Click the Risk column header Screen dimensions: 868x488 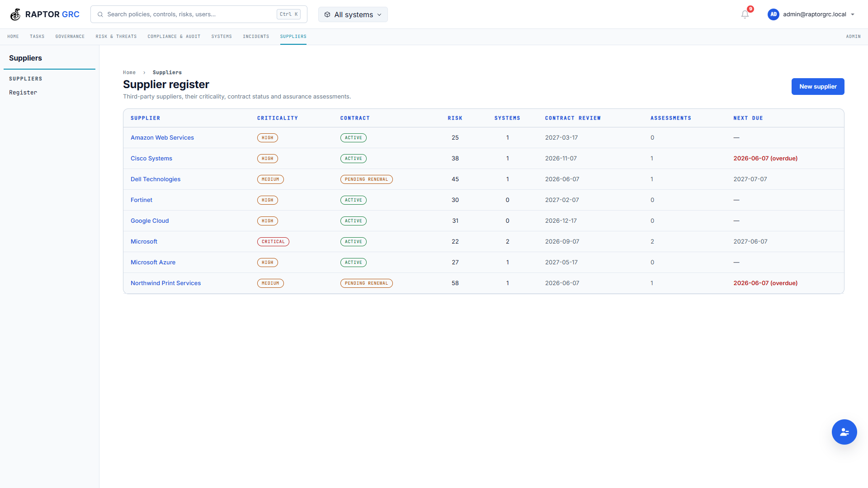click(x=455, y=118)
